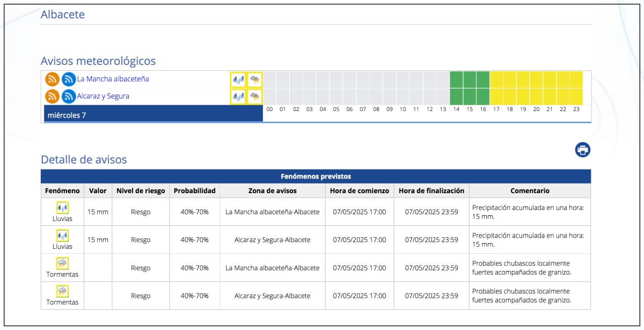Click rain warning icon beside La Mancha albaceteña timeline
Screen dimensions: 644x330
point(238,80)
